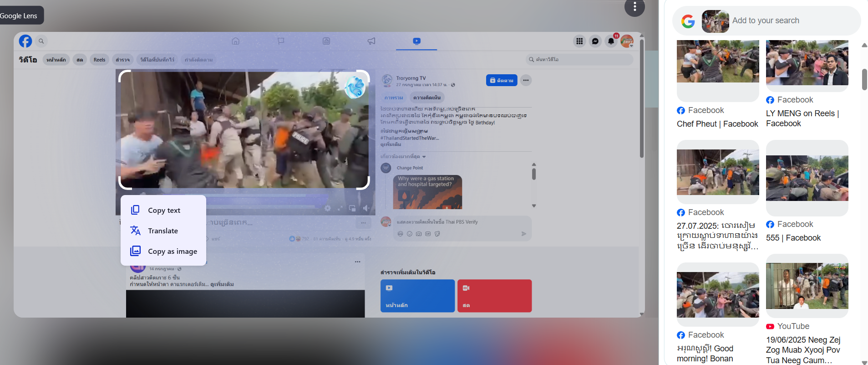Expand the video to fullscreen
The width and height of the screenshot is (868, 365).
340,208
